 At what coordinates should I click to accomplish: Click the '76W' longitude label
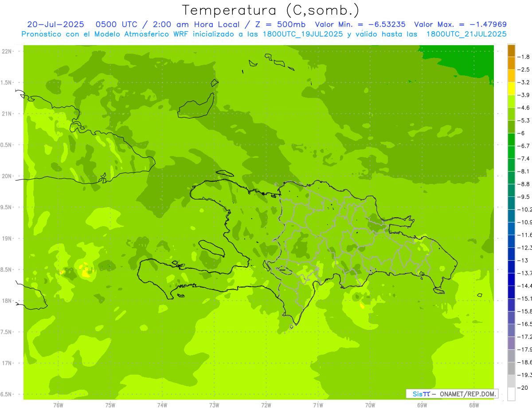click(x=58, y=405)
